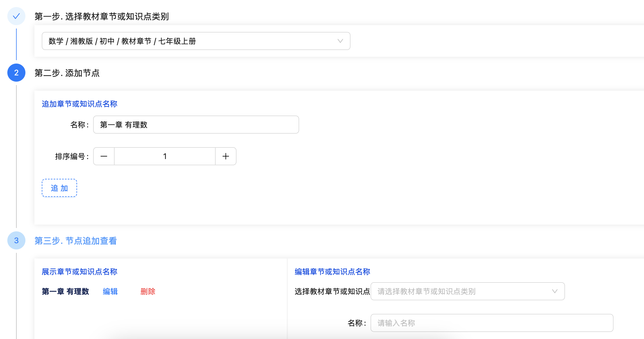Focus the 名称 field containing 第一章 有理数

point(196,125)
